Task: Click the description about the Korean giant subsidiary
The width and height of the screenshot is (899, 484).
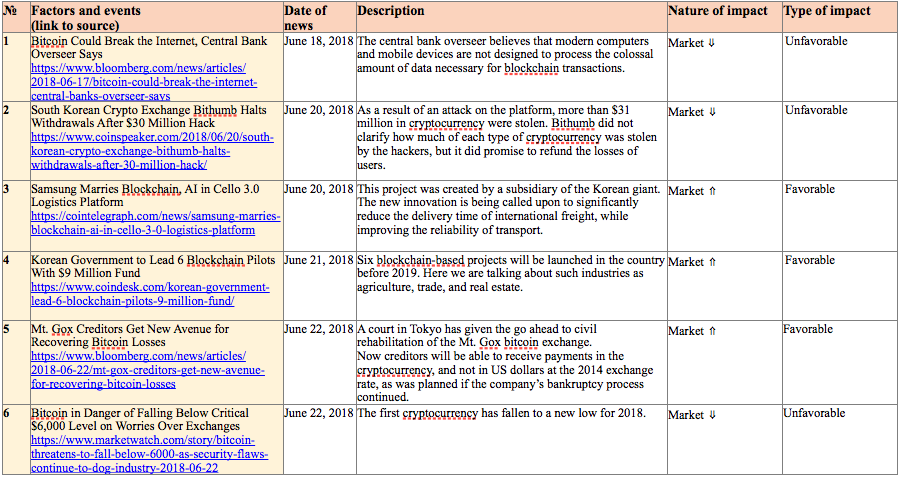Action: click(x=509, y=210)
